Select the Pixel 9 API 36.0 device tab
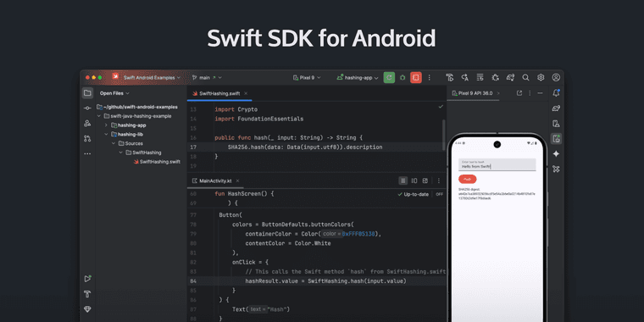 click(472, 93)
